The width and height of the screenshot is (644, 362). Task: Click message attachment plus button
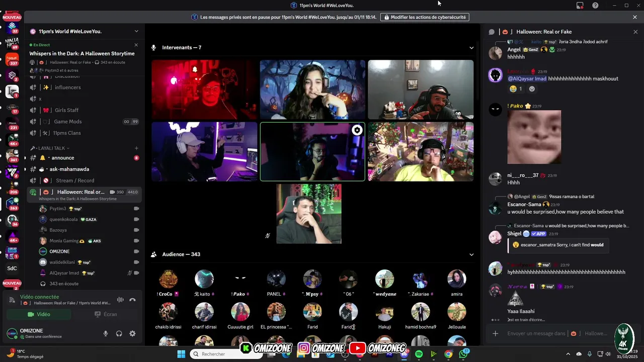tap(495, 333)
